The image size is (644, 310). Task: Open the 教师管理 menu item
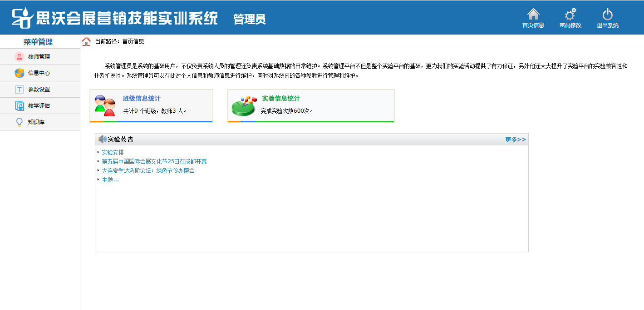[39, 57]
